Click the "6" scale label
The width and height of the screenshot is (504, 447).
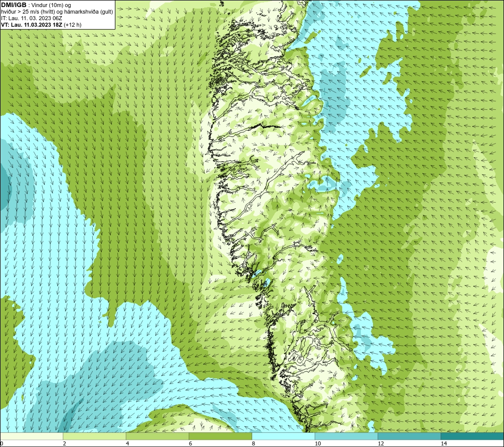pos(191,443)
